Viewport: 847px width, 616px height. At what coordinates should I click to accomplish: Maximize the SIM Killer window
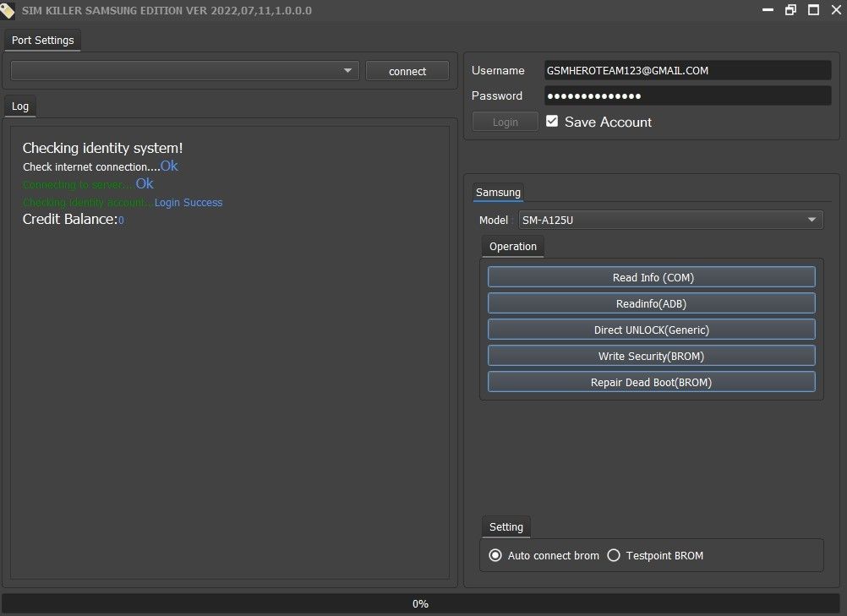tap(813, 10)
